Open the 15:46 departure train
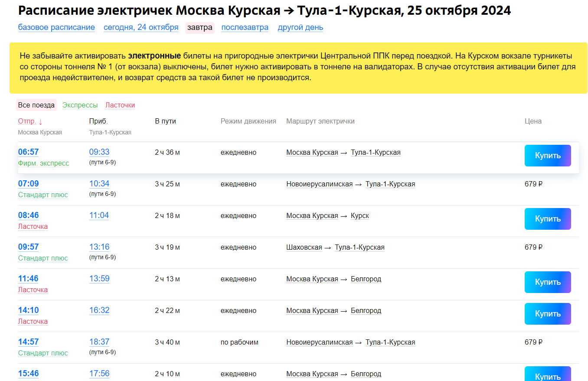Viewport: 588px width, 381px height. tap(29, 374)
